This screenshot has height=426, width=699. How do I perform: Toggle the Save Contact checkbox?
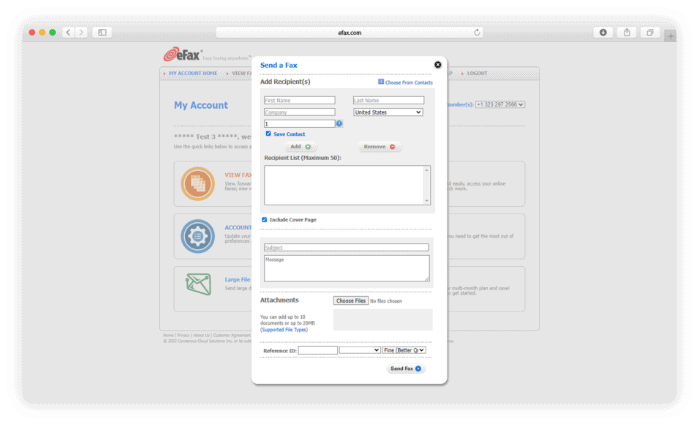point(268,134)
